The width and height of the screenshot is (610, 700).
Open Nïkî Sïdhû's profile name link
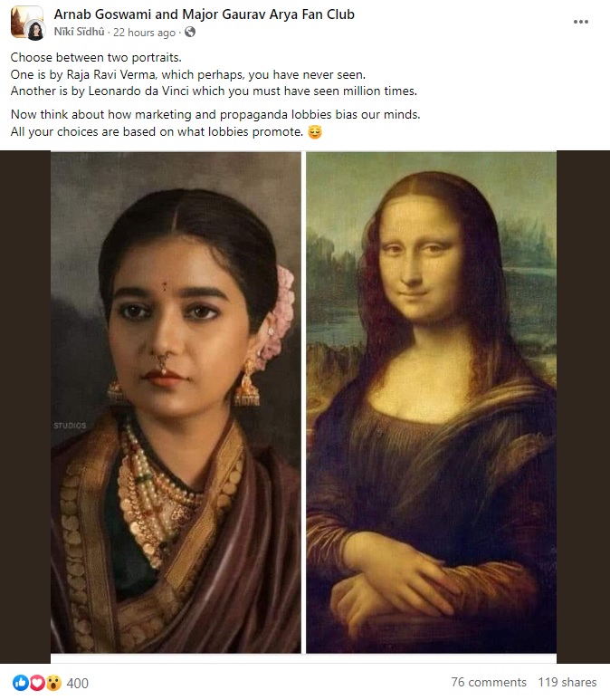79,32
